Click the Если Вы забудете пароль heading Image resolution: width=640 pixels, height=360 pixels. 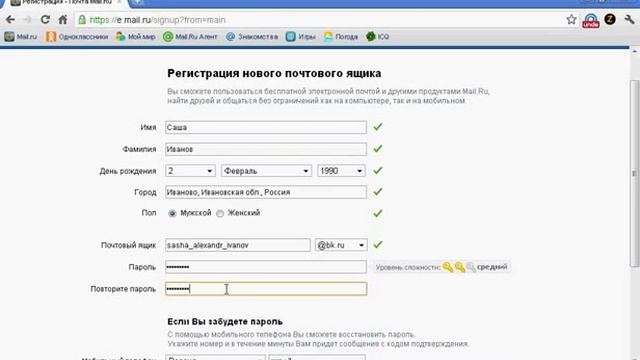pyautogui.click(x=225, y=322)
